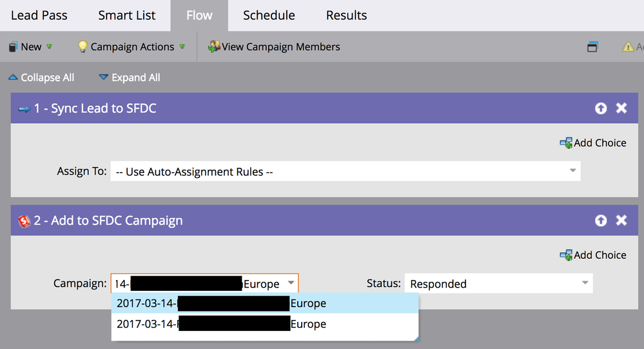This screenshot has height=349, width=644.
Task: Click the Collapse All up-triangle icon
Action: pyautogui.click(x=13, y=77)
